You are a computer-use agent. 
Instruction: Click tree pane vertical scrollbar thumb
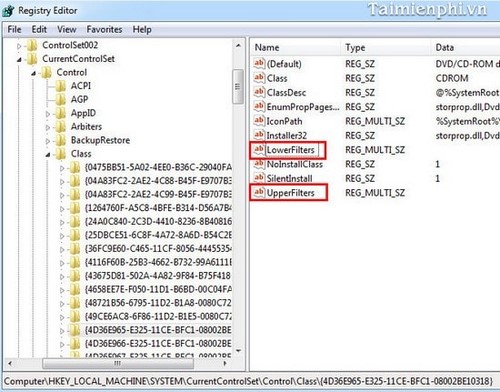click(238, 87)
